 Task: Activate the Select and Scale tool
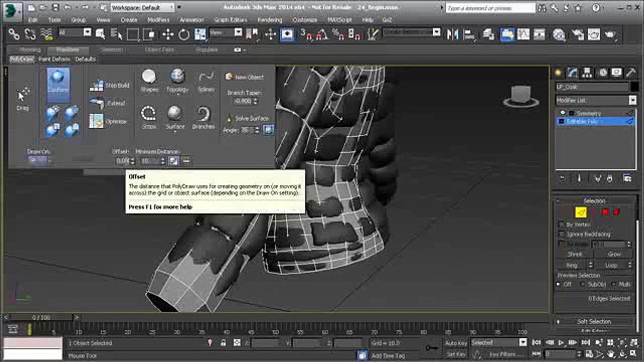click(x=200, y=34)
